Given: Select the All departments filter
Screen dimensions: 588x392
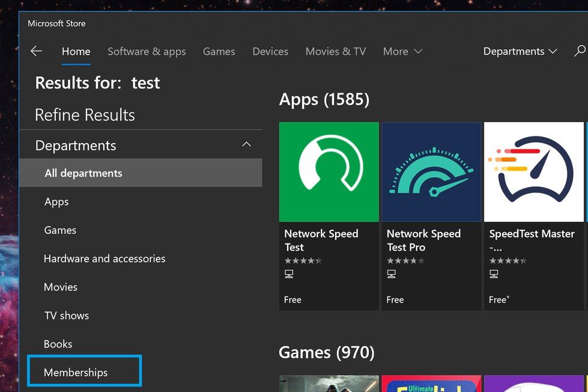Looking at the screenshot, I should coord(83,173).
